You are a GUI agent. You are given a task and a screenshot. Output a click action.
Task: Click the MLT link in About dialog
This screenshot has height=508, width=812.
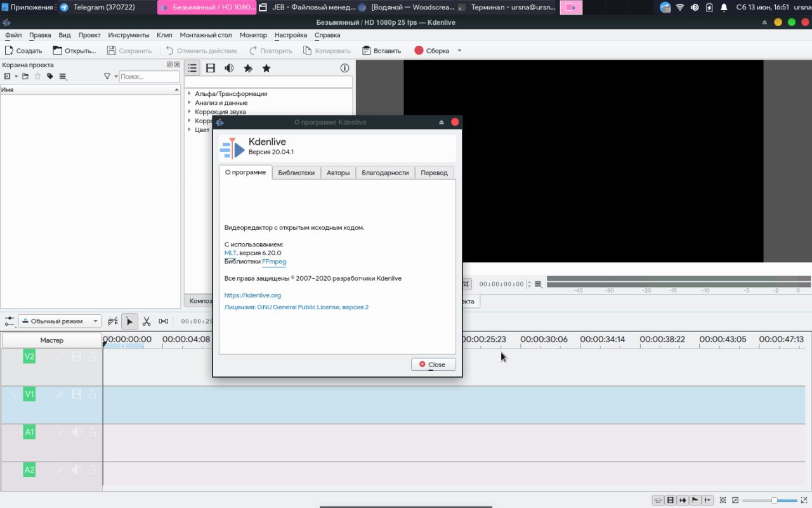(230, 253)
